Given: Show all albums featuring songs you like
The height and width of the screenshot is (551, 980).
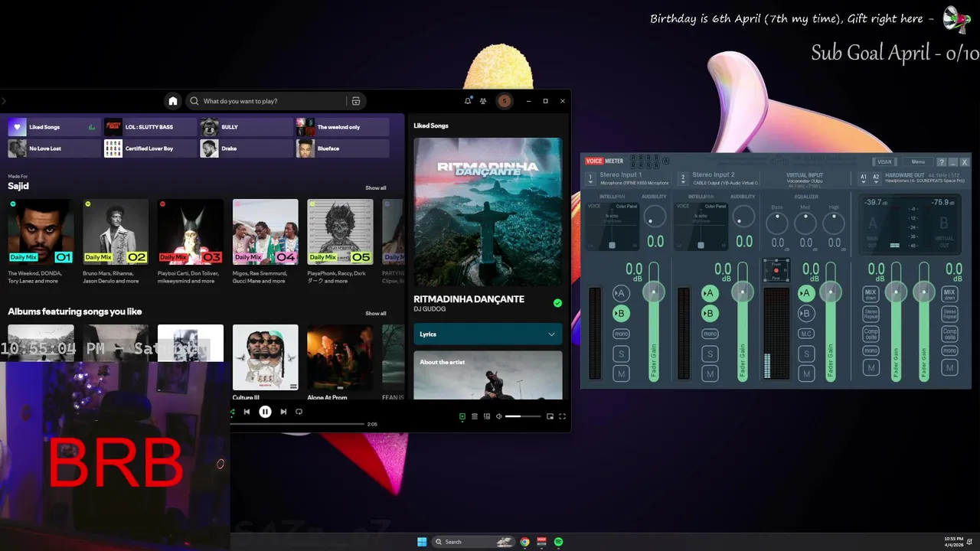Looking at the screenshot, I should pyautogui.click(x=375, y=313).
